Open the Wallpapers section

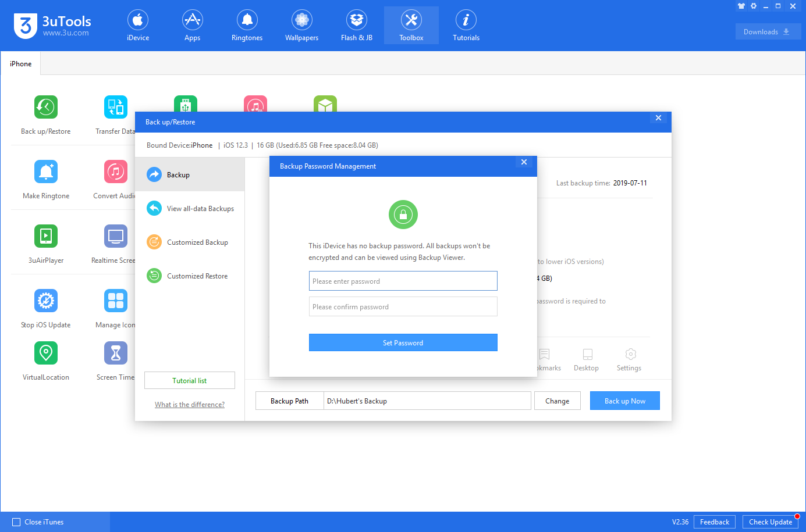pos(302,26)
